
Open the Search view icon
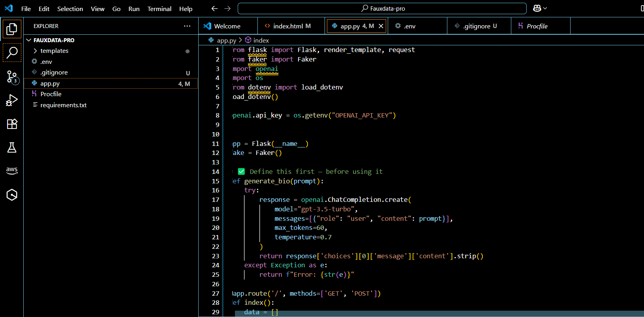click(12, 52)
